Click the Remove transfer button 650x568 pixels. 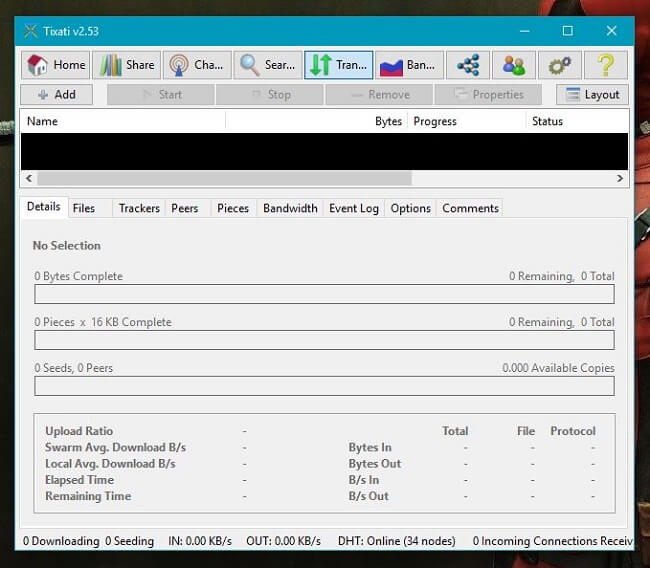pos(379,95)
